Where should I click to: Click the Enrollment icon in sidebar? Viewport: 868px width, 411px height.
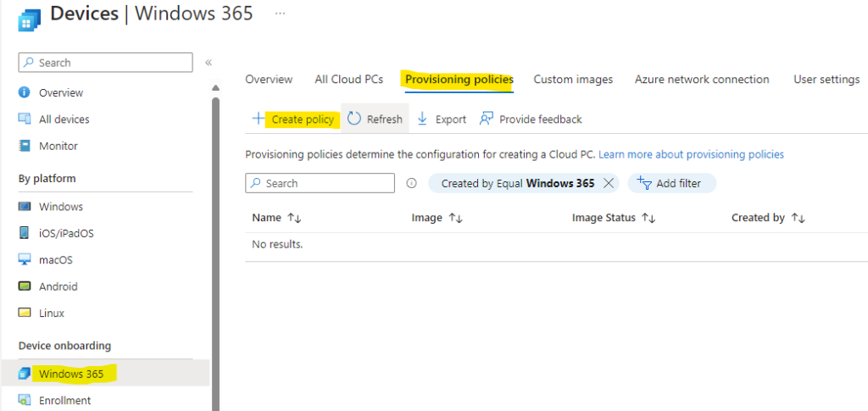coord(24,399)
